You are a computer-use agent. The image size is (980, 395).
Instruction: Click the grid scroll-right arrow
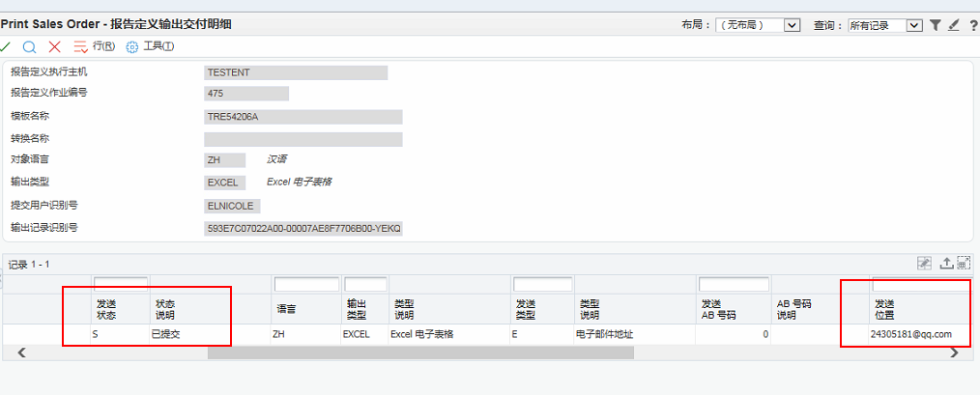click(x=954, y=353)
